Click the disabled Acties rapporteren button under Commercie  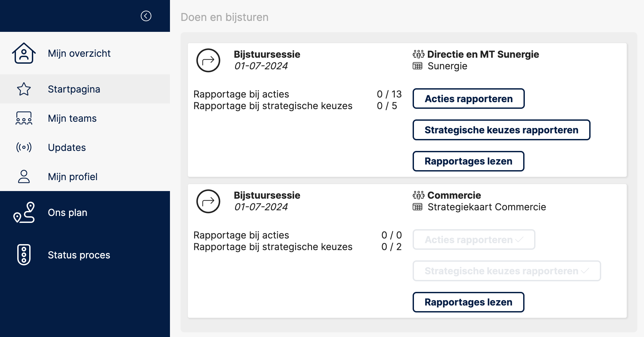pyautogui.click(x=474, y=239)
